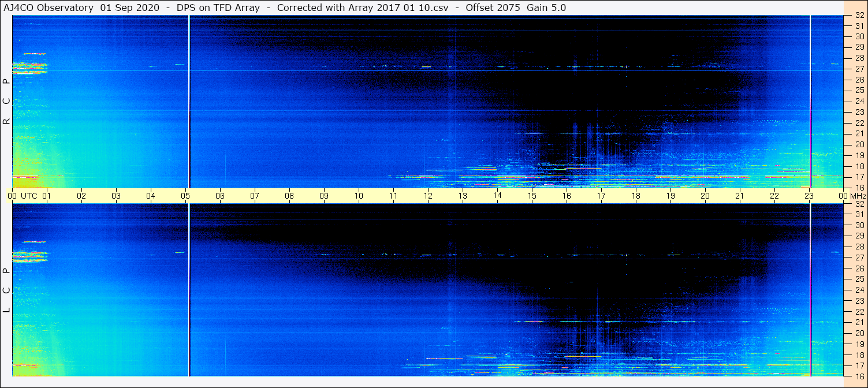868x388 pixels.
Task: Select hour 05 on the UTC time axis
Action: (x=185, y=196)
